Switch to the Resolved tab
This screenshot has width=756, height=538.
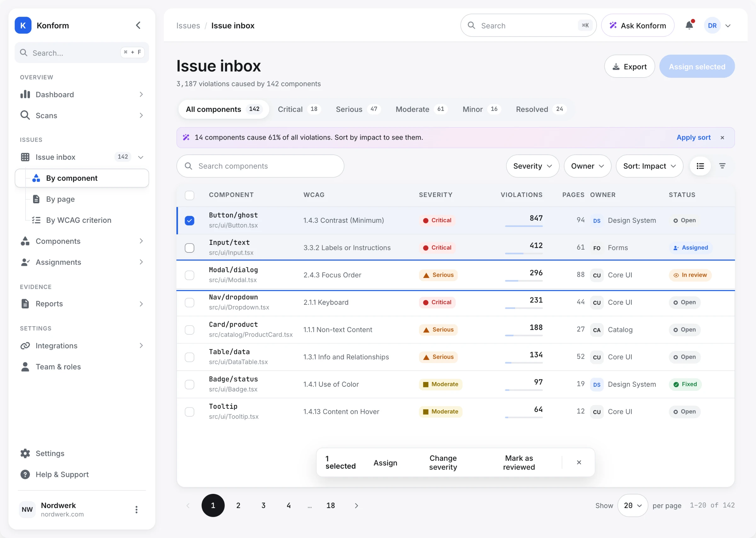(541, 109)
